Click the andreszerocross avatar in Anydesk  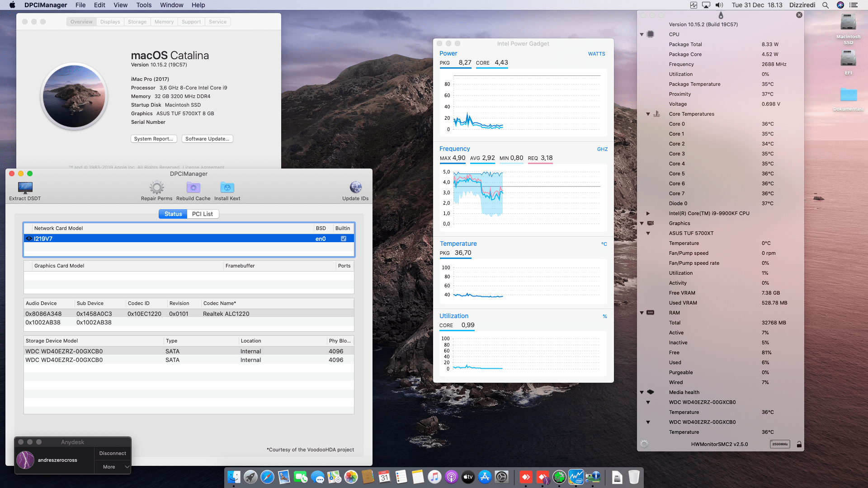(25, 460)
